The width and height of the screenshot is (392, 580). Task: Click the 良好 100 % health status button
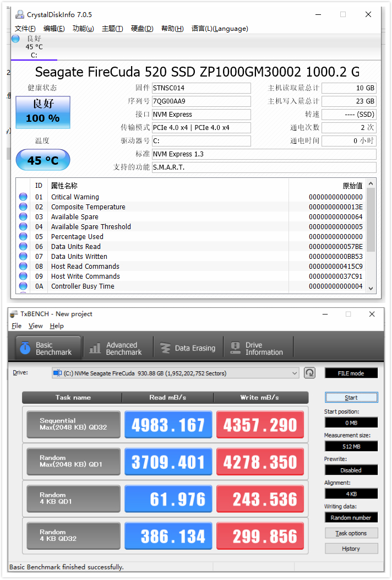[x=43, y=112]
